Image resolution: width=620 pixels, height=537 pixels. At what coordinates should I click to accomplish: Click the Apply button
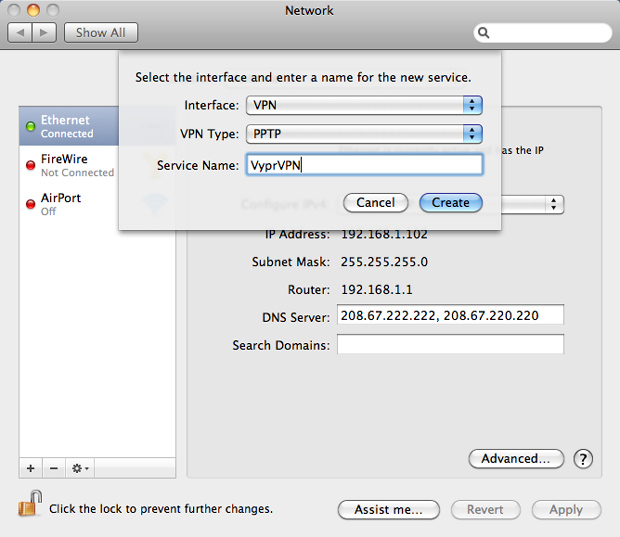coord(566,510)
